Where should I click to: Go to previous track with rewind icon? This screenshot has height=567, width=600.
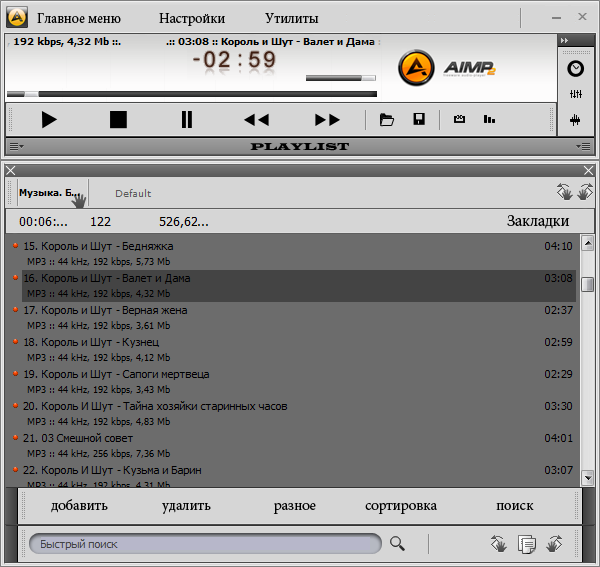click(257, 120)
